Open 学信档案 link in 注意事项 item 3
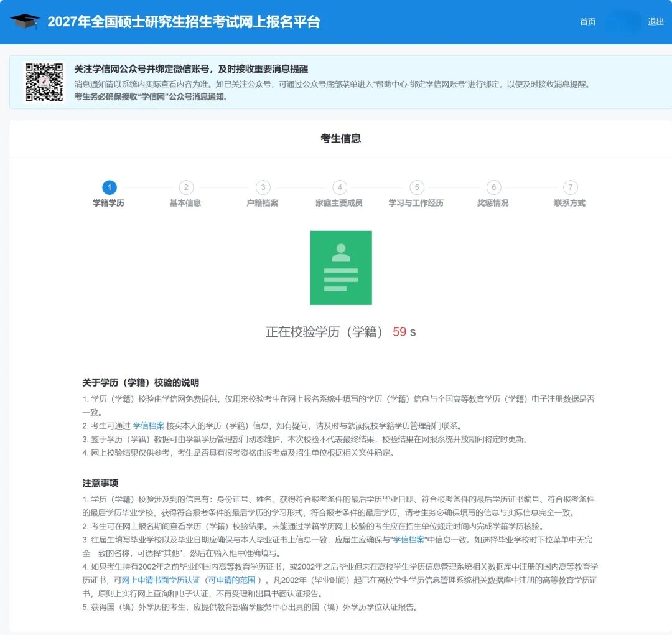The height and width of the screenshot is (635, 672). [409, 540]
